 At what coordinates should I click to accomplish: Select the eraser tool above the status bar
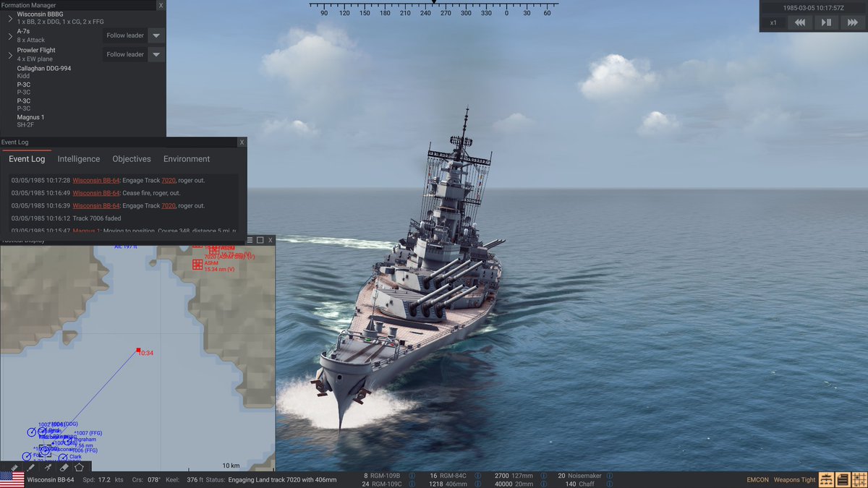(64, 466)
